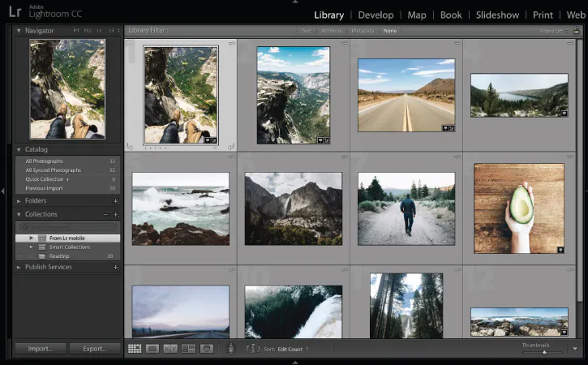Choose the Text library filter
This screenshot has height=365, width=588.
pyautogui.click(x=307, y=31)
